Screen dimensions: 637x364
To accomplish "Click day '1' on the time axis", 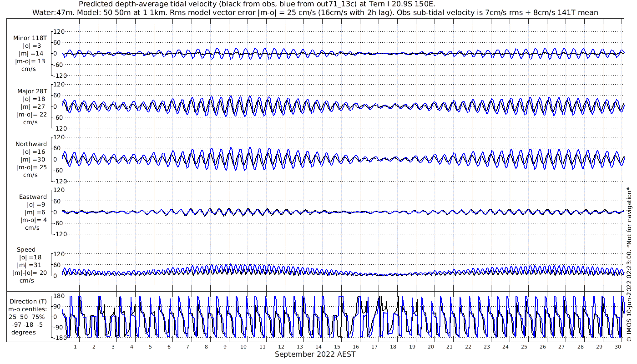I will 75,347.
